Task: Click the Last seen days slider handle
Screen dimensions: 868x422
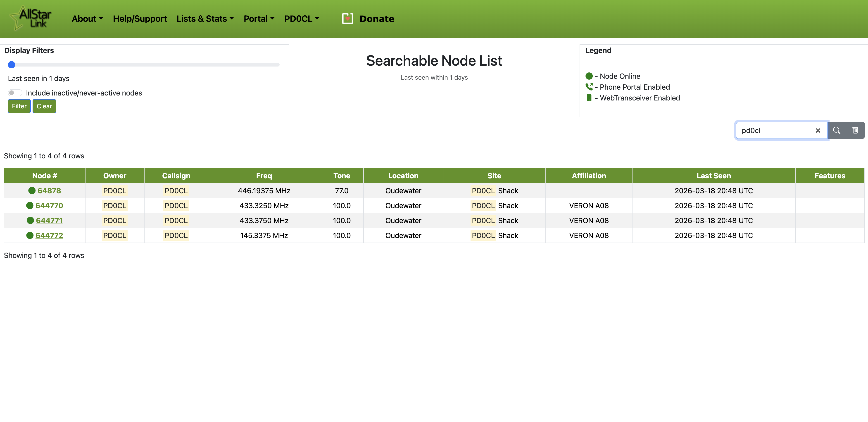Action: click(x=12, y=65)
